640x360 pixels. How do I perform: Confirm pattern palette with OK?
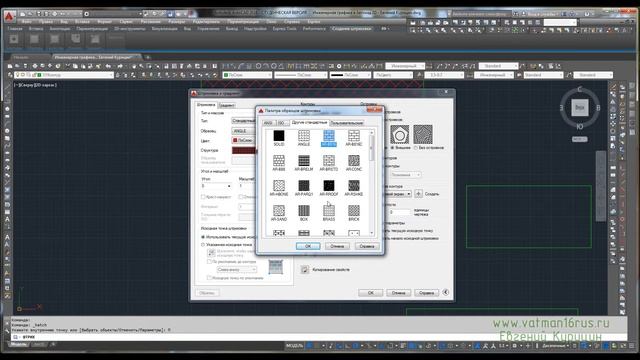[308, 246]
